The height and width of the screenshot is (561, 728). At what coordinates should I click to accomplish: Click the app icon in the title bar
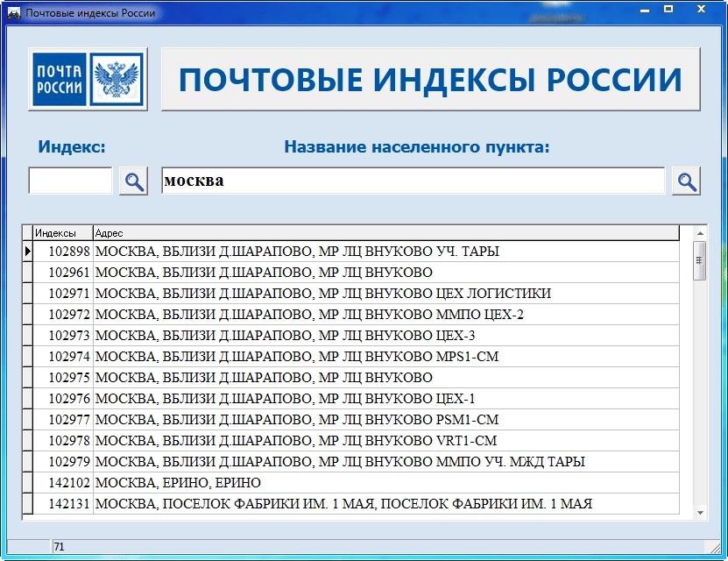(14, 12)
